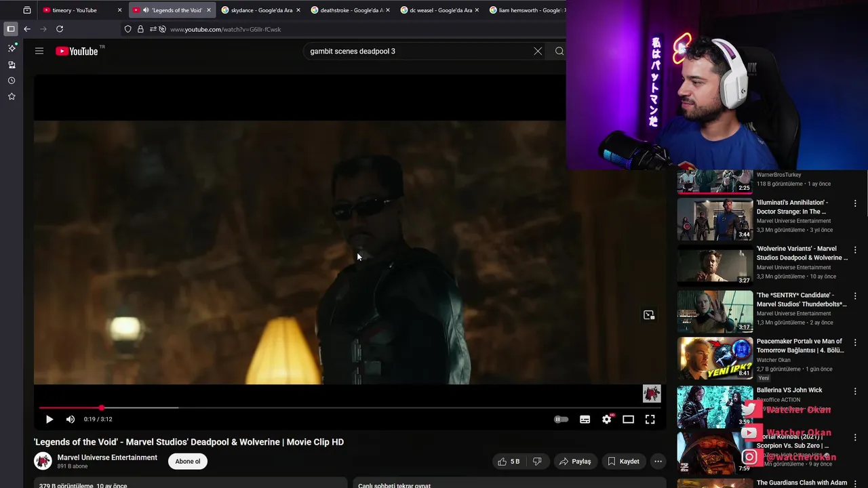Image resolution: width=868 pixels, height=488 pixels.
Task: Click the 'Watcher Okan' channel name under Peacemaker video
Action: (x=774, y=360)
